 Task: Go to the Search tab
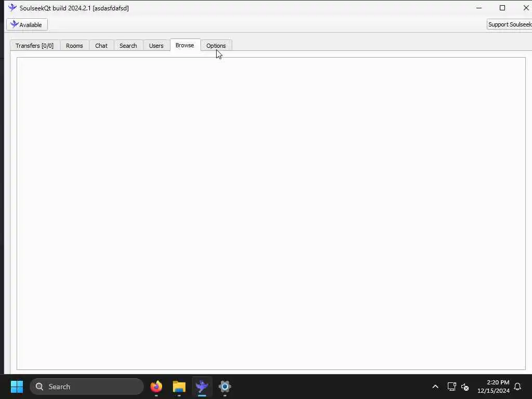128,46
